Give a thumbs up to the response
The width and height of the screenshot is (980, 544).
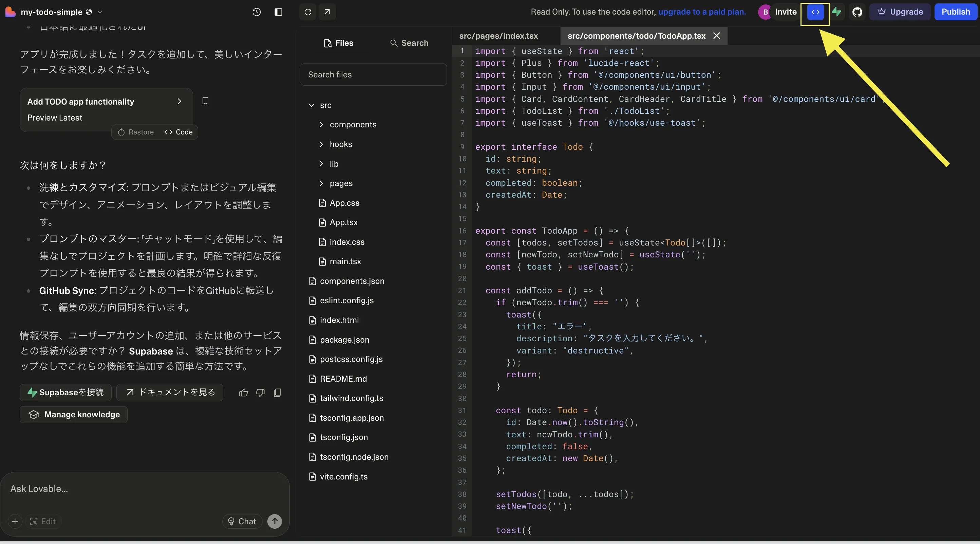243,393
